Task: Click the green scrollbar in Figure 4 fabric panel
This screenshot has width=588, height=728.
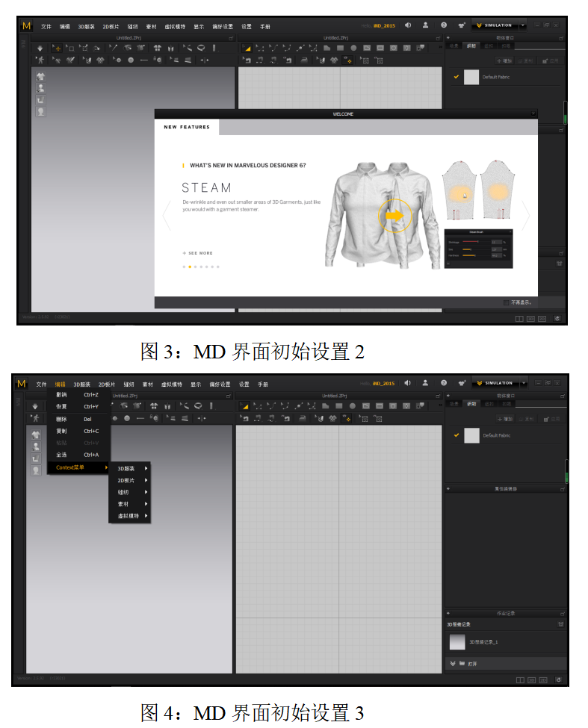Action: click(x=566, y=471)
